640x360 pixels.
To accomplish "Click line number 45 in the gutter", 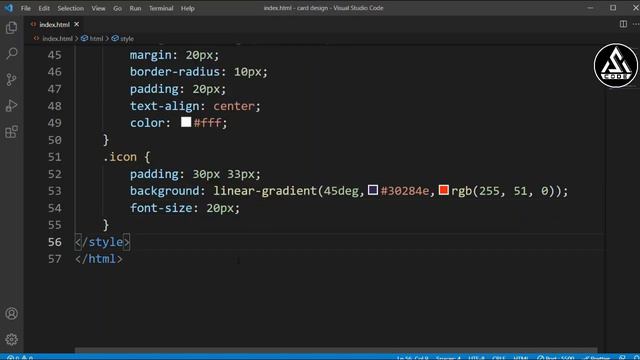I will click(54, 55).
